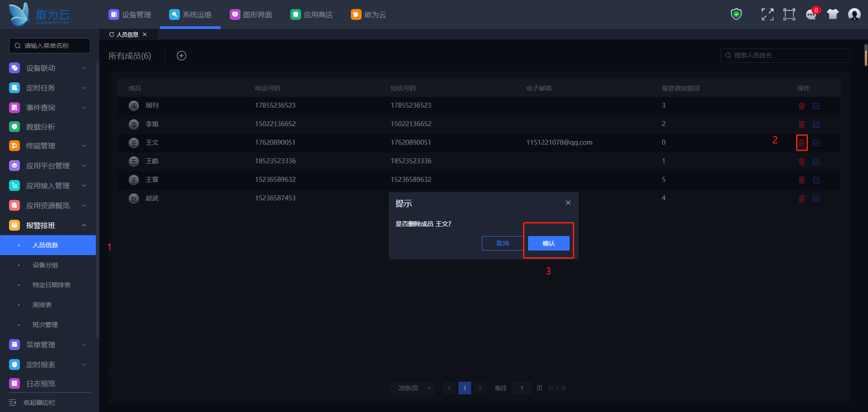The height and width of the screenshot is (412, 868).
Task: Click phone number 17855236523 of 周刊
Action: click(275, 105)
